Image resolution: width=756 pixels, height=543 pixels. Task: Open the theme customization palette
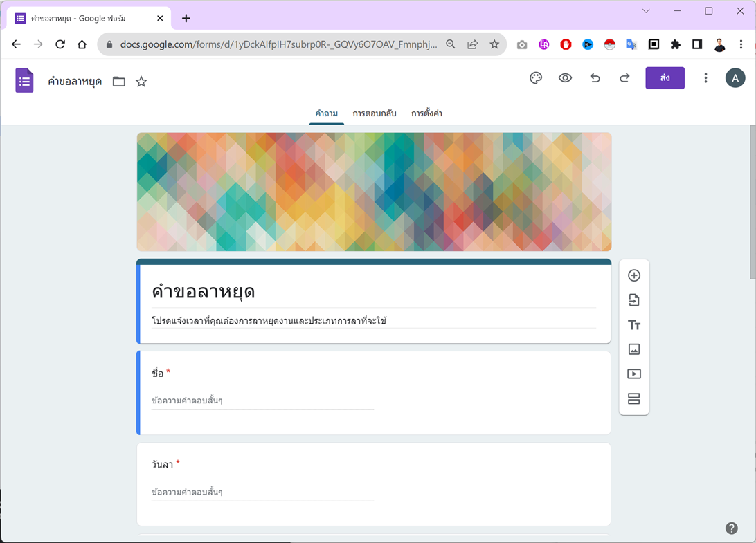point(535,77)
